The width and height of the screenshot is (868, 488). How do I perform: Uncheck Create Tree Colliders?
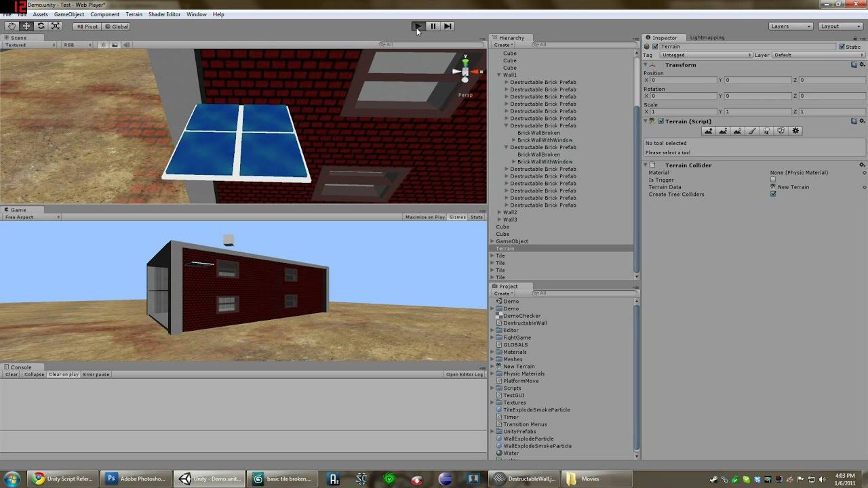pos(773,194)
